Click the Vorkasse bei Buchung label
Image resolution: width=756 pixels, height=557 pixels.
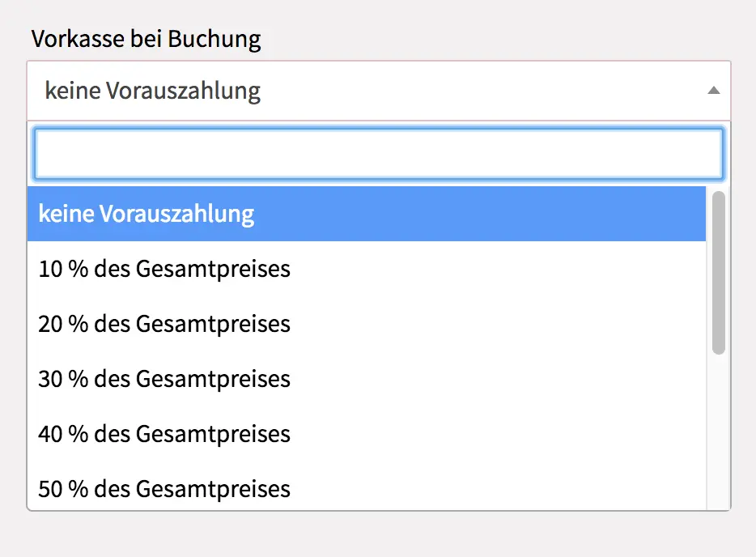[x=146, y=39]
